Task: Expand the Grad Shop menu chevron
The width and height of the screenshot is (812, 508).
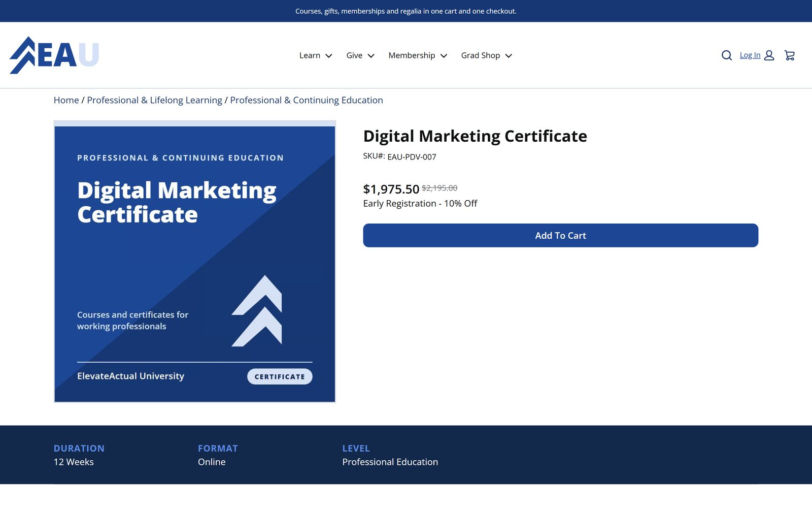Action: pyautogui.click(x=509, y=56)
